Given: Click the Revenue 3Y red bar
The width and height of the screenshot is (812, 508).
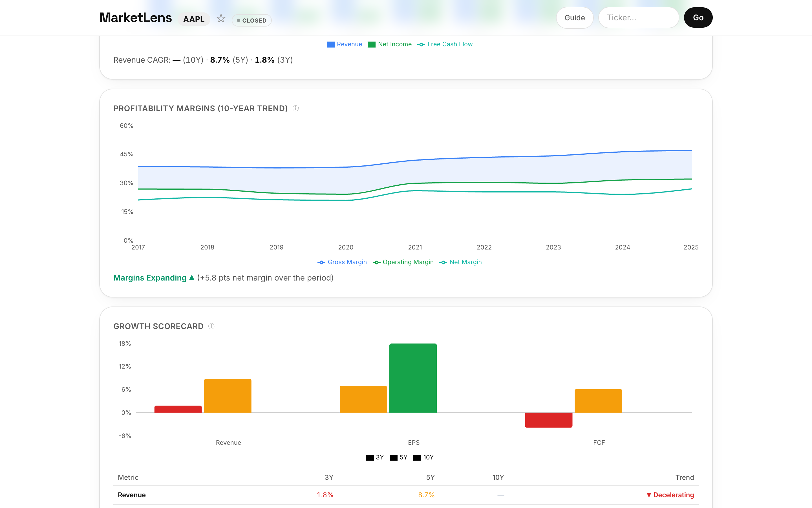Looking at the screenshot, I should 178,409.
